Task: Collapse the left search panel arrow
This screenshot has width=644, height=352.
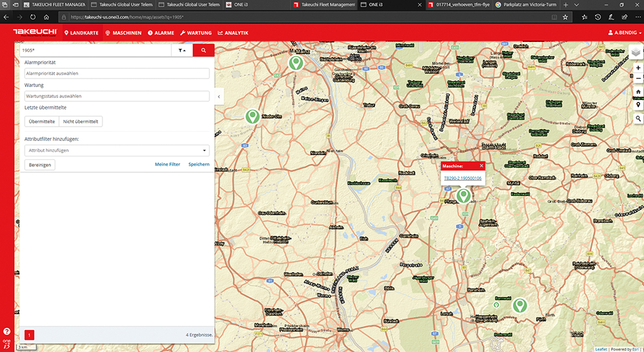Action: click(219, 97)
